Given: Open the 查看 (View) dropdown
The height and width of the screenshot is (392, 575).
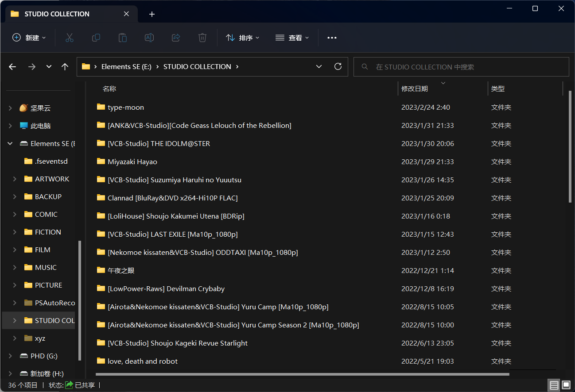Looking at the screenshot, I should pos(292,38).
